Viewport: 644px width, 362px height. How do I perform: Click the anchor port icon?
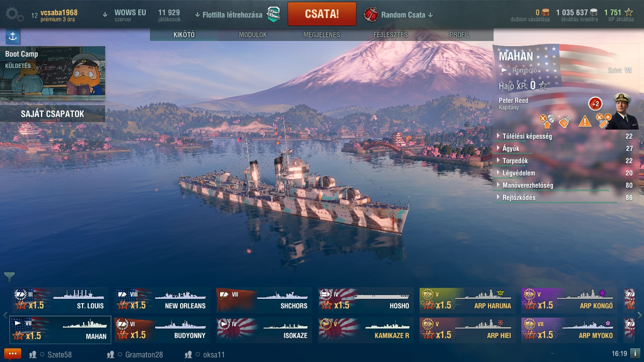pyautogui.click(x=13, y=36)
